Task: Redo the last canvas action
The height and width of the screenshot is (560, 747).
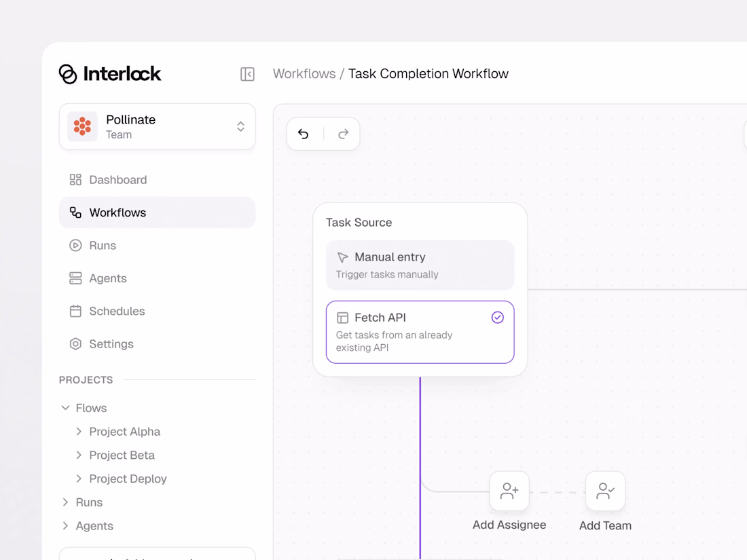Action: point(343,134)
